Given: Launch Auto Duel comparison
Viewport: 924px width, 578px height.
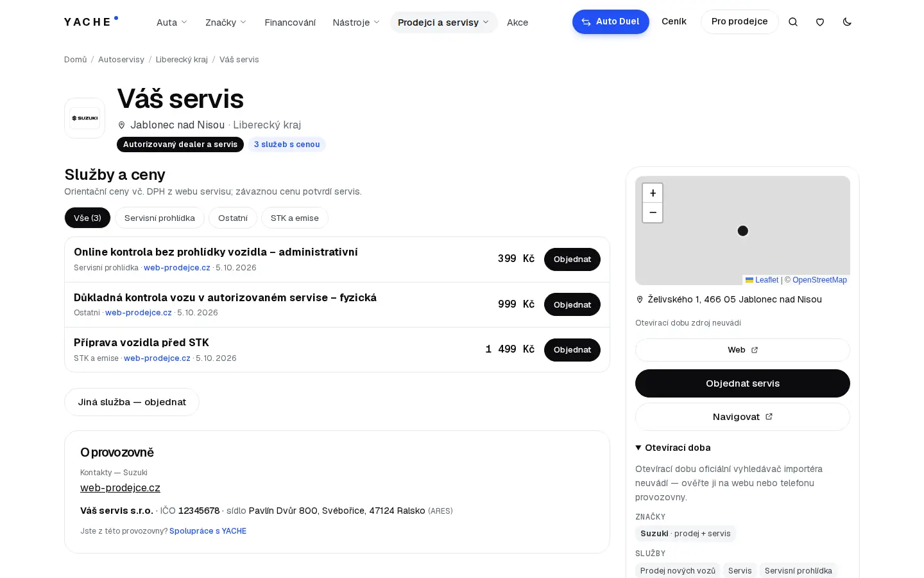Looking at the screenshot, I should pyautogui.click(x=611, y=22).
